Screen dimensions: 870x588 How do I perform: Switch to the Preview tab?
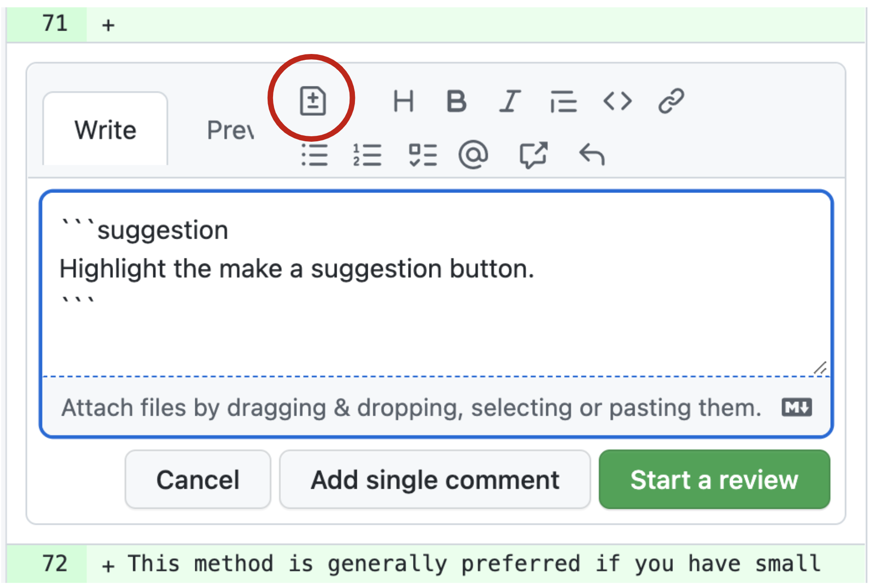(230, 130)
